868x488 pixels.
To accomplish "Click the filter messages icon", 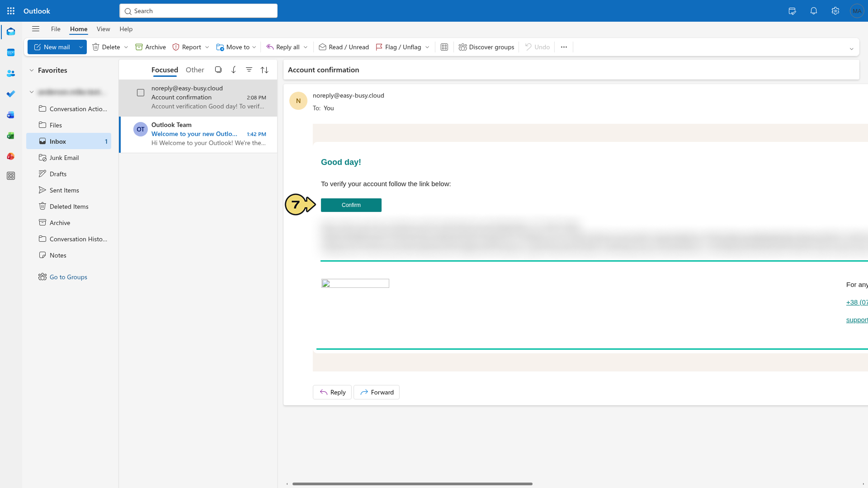I will pos(249,70).
